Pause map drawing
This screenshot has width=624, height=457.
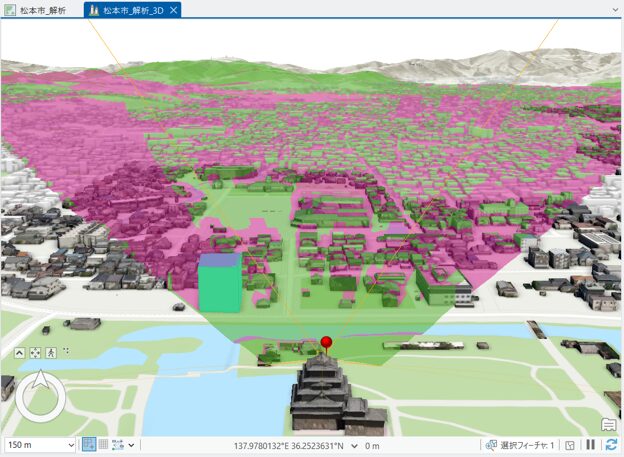[x=591, y=445]
